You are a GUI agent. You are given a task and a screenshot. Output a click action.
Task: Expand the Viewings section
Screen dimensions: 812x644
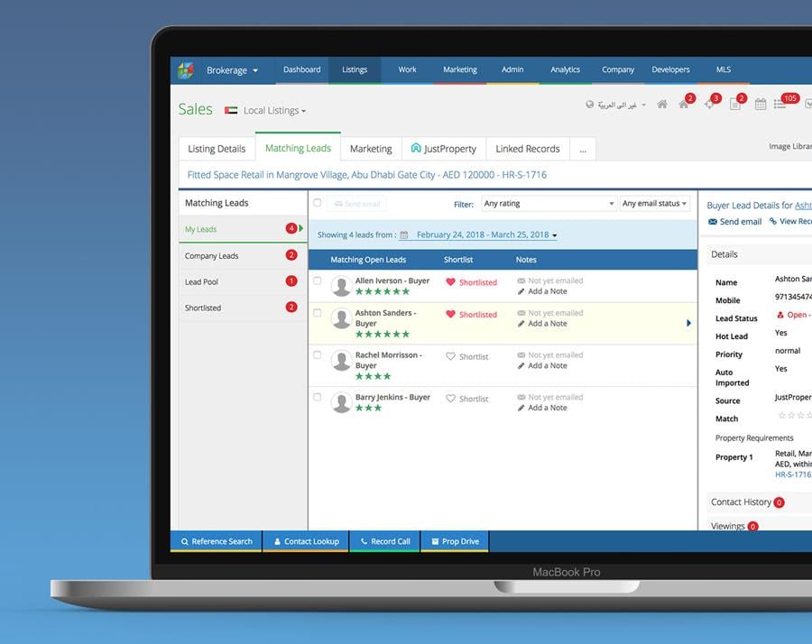(734, 526)
